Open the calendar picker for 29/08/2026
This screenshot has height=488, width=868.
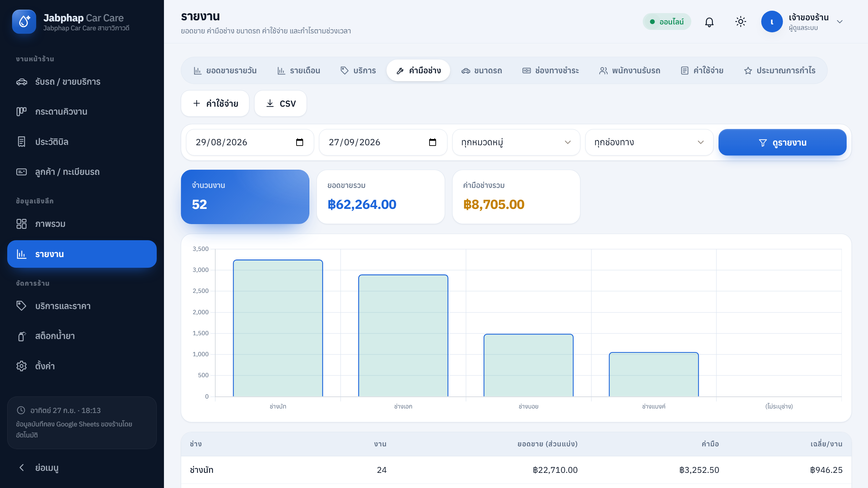point(300,142)
